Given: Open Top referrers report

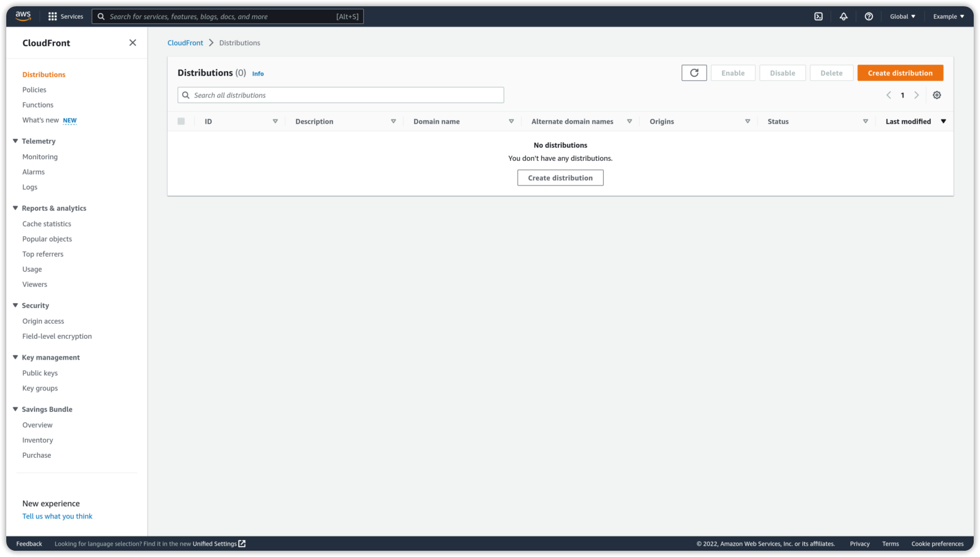Looking at the screenshot, I should pyautogui.click(x=43, y=254).
